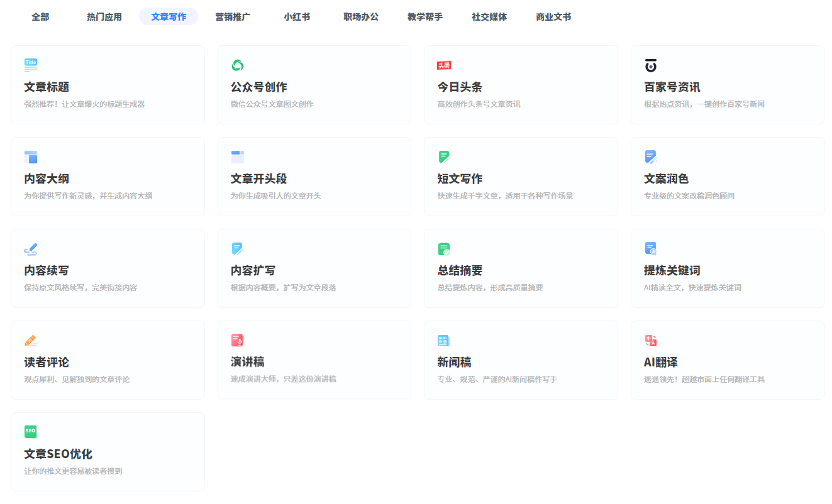Go to the 职场办公 tab

tap(361, 17)
